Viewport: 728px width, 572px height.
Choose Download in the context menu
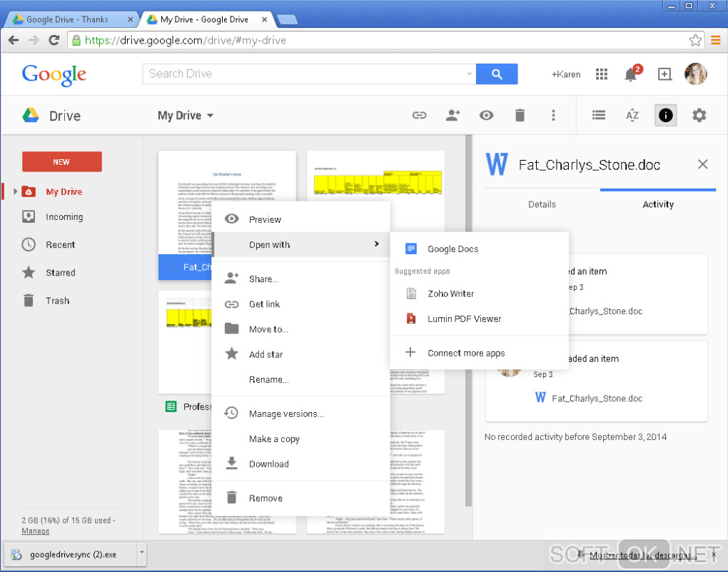[301, 463]
